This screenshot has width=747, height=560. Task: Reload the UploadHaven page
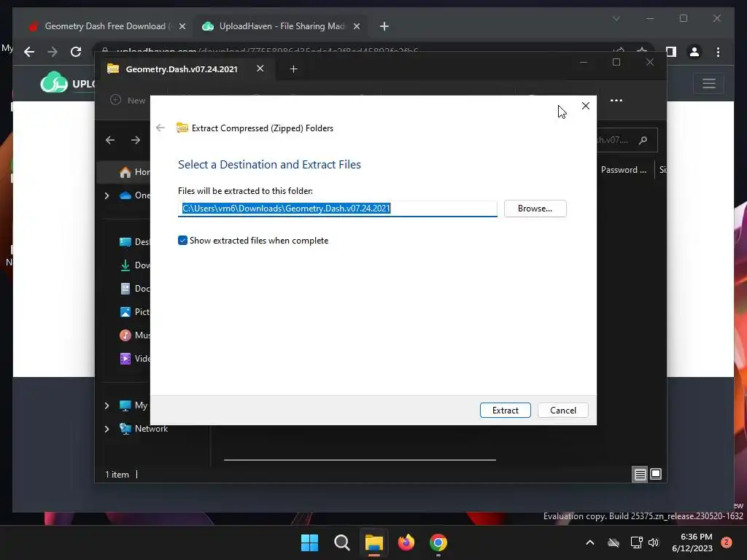tap(76, 52)
